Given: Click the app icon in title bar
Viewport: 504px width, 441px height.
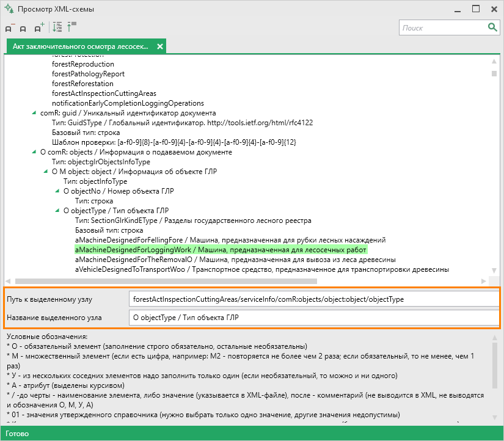Looking at the screenshot, I should [x=9, y=9].
